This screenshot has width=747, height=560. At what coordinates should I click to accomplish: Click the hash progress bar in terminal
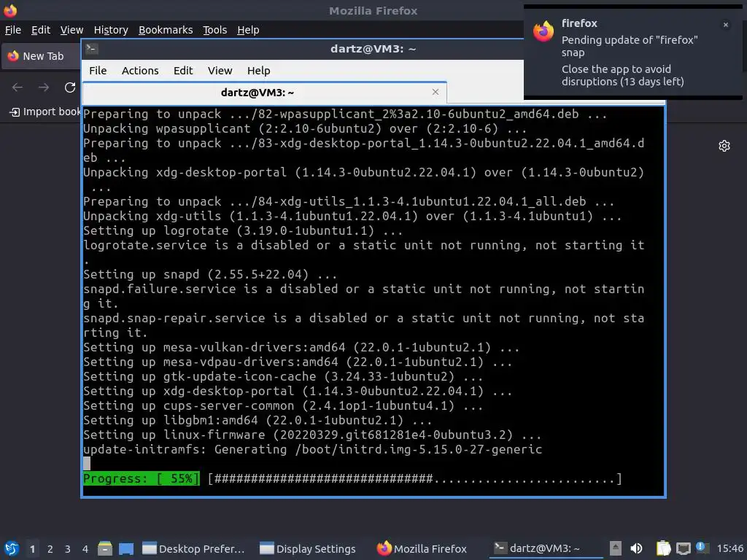(x=415, y=478)
